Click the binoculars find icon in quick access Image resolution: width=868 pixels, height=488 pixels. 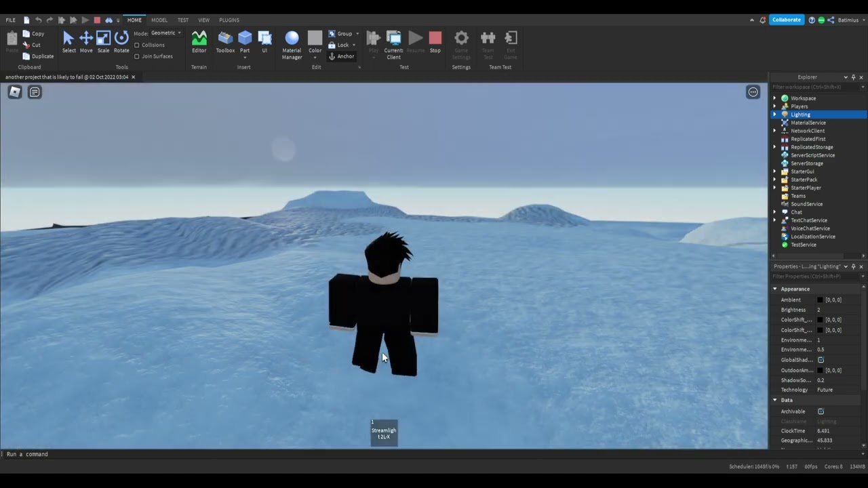pyautogui.click(x=108, y=20)
